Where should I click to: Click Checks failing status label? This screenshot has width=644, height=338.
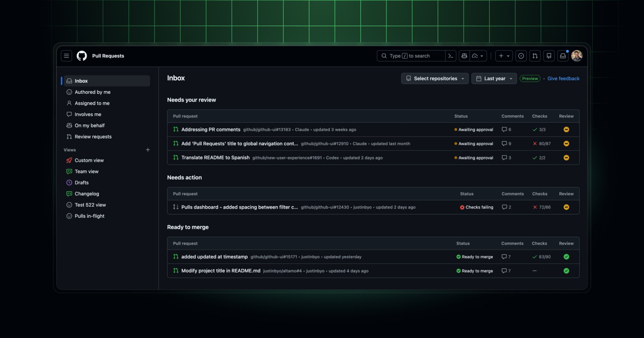pos(476,207)
